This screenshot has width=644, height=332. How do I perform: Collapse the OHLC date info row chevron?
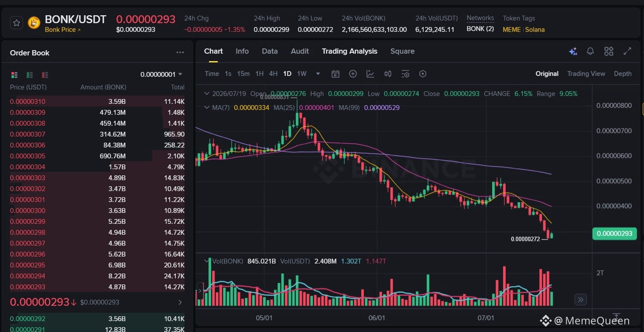click(x=207, y=93)
